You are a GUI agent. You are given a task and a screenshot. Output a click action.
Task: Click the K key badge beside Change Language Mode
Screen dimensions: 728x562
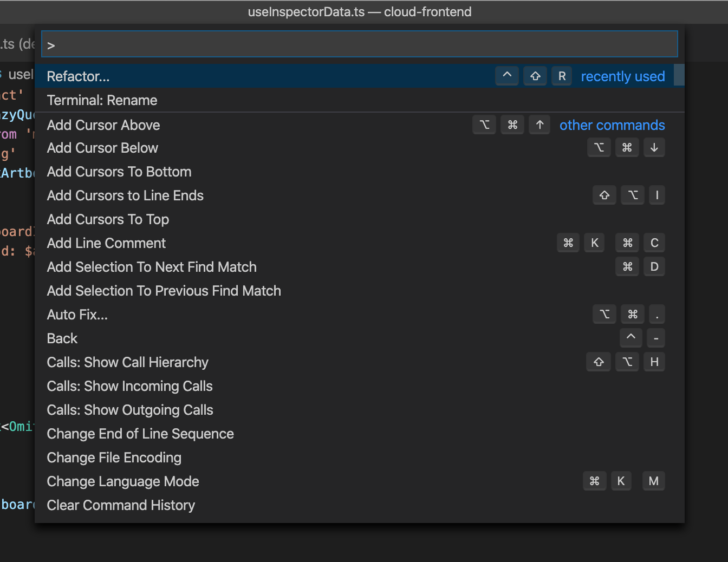point(621,481)
